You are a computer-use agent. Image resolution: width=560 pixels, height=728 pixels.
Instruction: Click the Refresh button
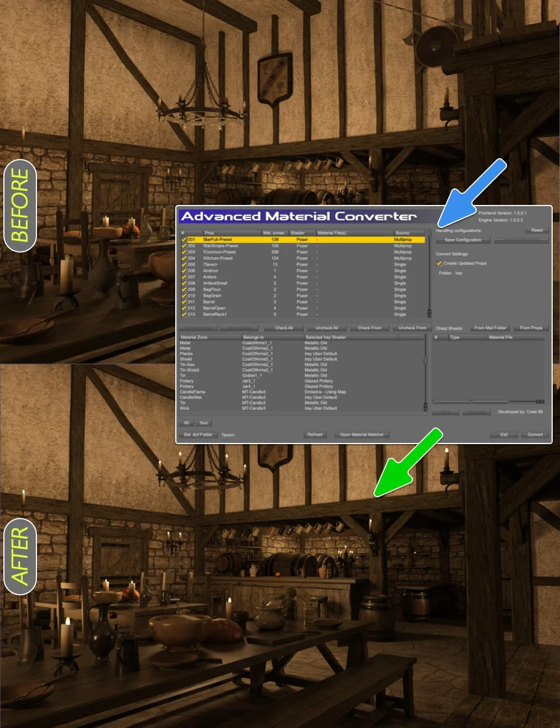[x=315, y=435]
